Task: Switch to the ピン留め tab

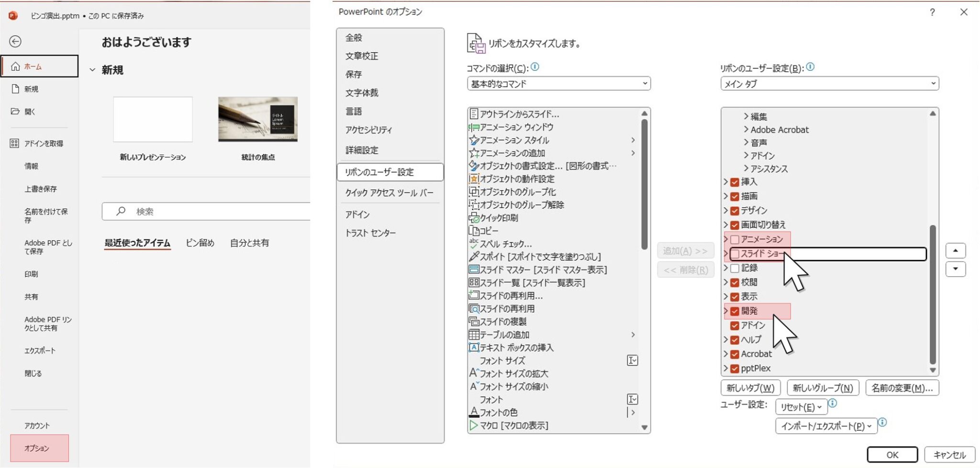Action: point(200,243)
